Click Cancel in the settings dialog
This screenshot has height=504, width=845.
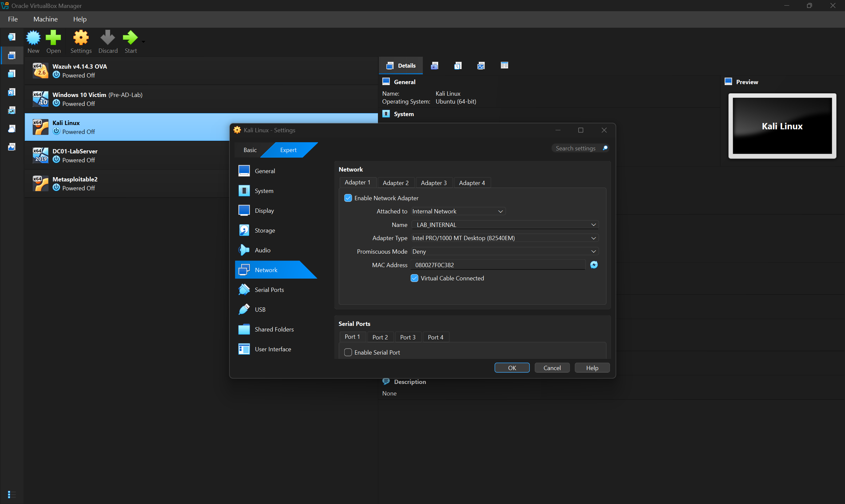(x=552, y=368)
